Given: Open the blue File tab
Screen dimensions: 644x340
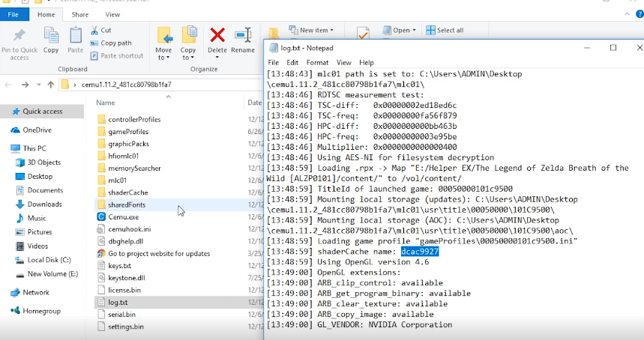Looking at the screenshot, I should pos(14,14).
